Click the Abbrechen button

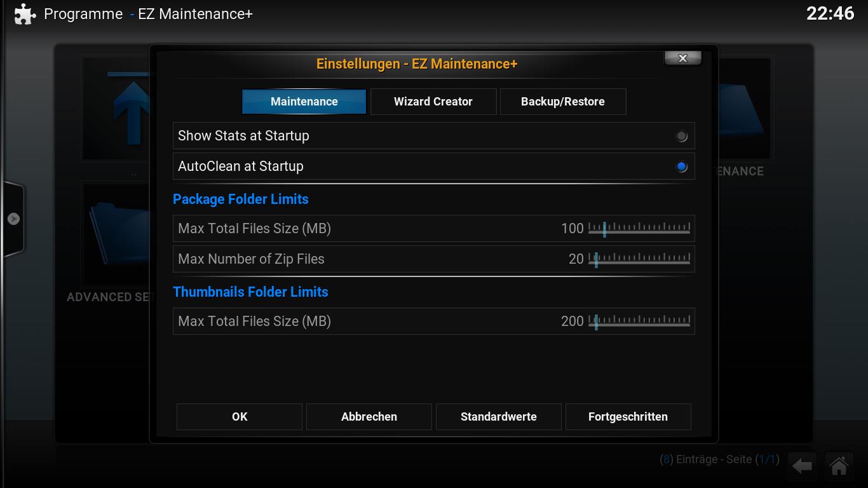click(369, 417)
